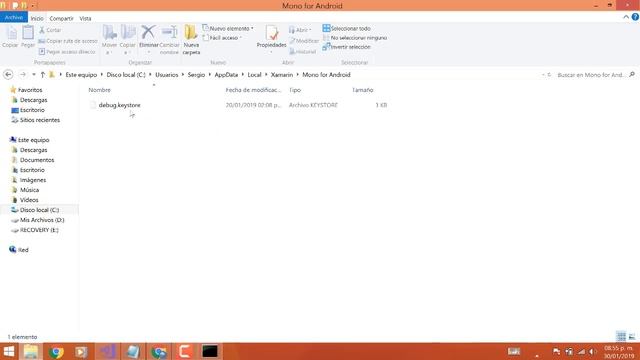Click AppData breadcrumb

click(226, 75)
